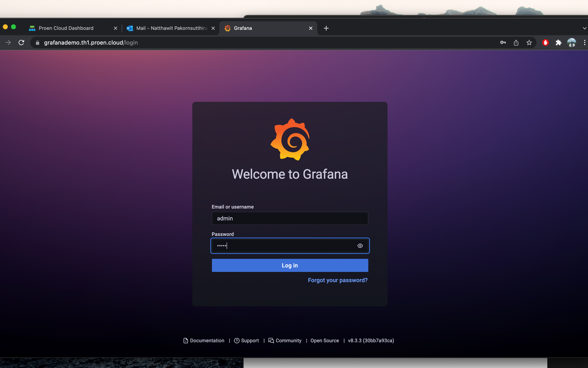Click the Welcome to Grafana heading
This screenshot has width=588, height=368.
(290, 174)
